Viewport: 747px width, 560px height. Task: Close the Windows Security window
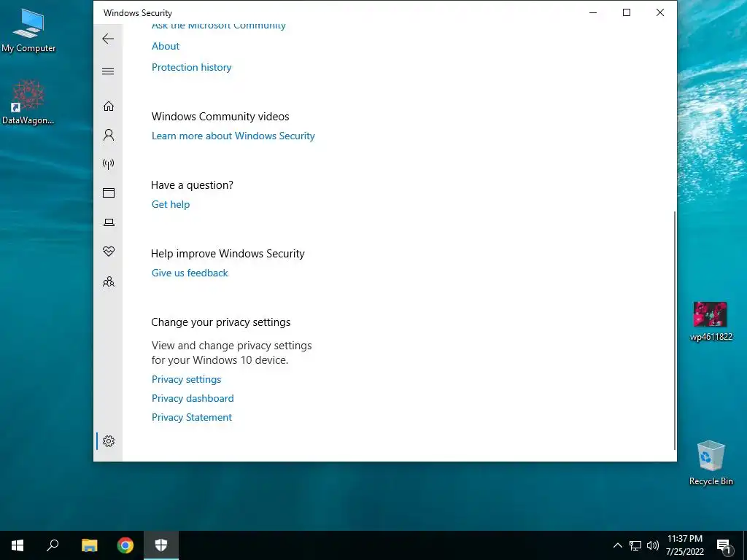click(659, 13)
